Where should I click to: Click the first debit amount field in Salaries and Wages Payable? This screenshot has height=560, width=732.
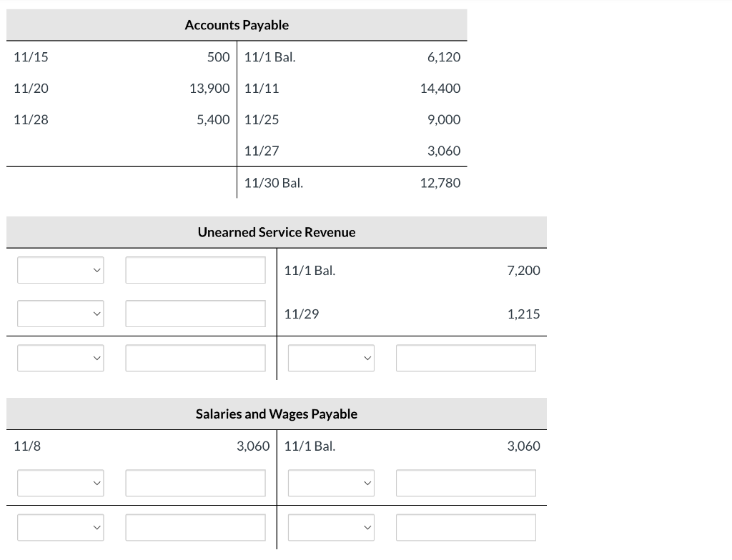(x=195, y=483)
